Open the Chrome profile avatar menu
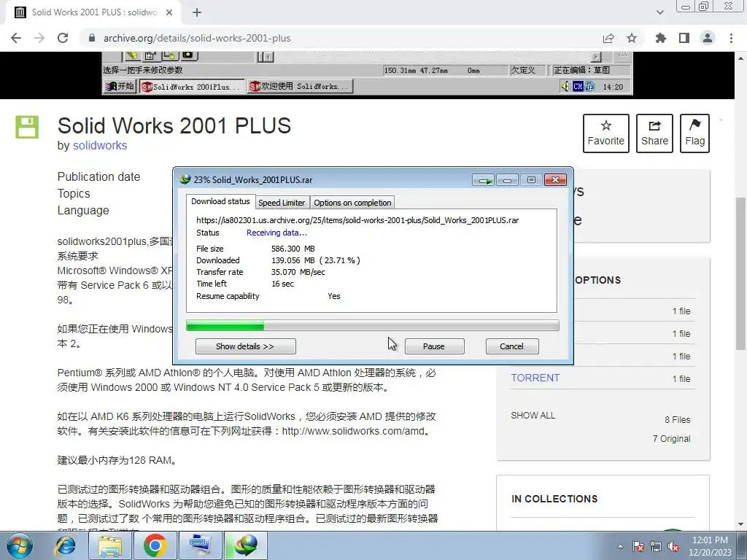 tap(708, 38)
